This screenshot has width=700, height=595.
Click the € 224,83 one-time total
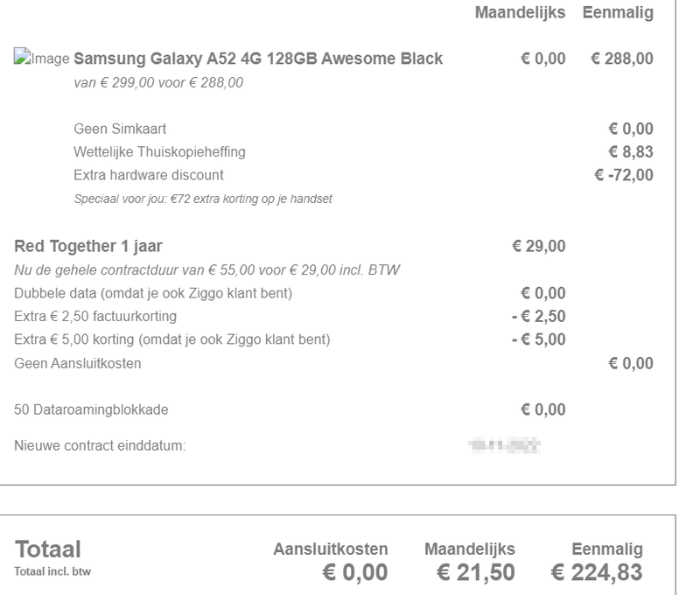tap(598, 571)
